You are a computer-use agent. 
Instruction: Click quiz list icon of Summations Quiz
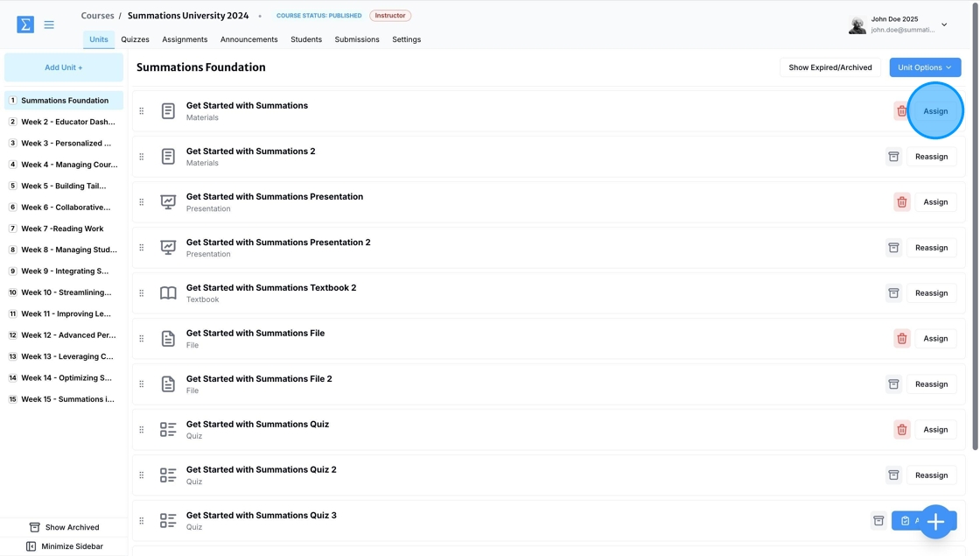point(168,430)
